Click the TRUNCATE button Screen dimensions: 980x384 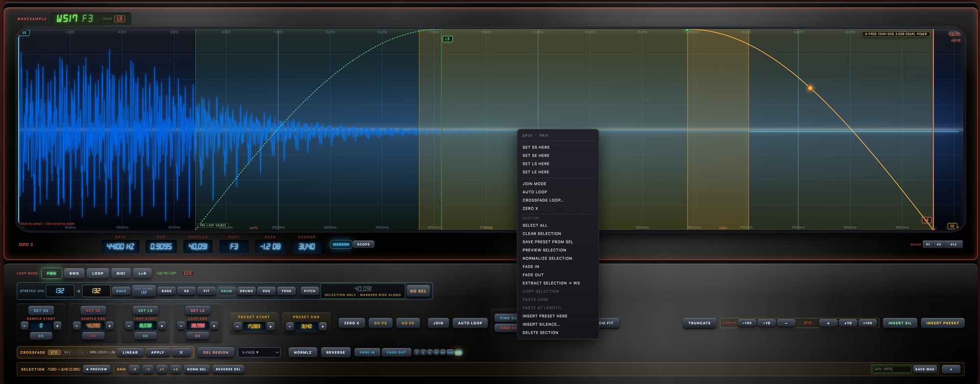(699, 323)
